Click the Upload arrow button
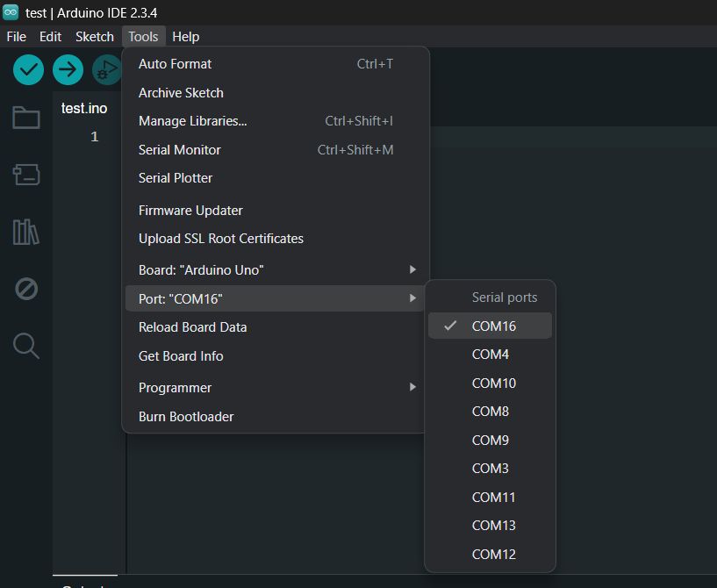This screenshot has height=588, width=717. [x=68, y=70]
